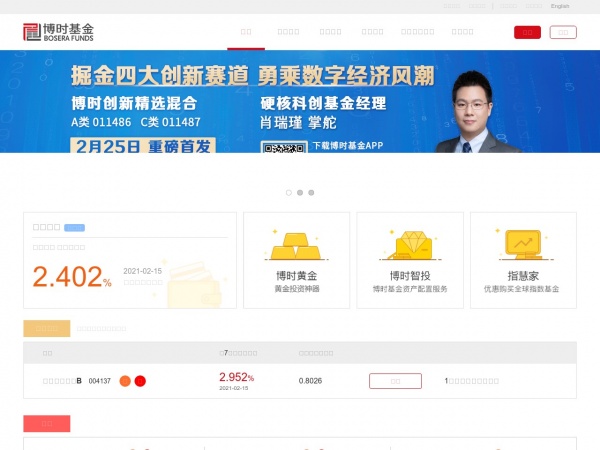Image resolution: width=600 pixels, height=450 pixels.
Task: Click the red circle badge beside 004137
Action: point(140,381)
